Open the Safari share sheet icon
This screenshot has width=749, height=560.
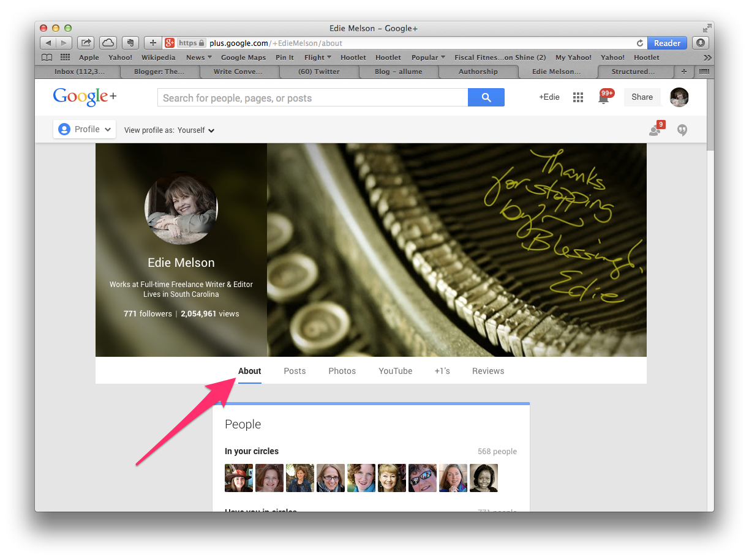(x=86, y=43)
